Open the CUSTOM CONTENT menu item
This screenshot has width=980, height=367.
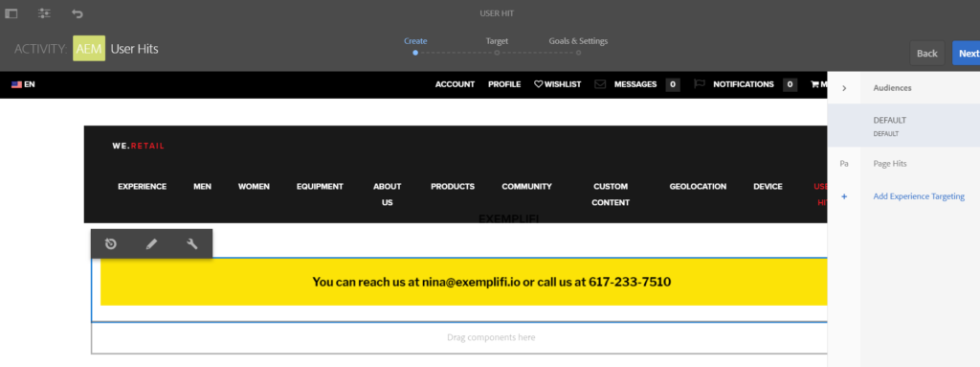point(611,195)
